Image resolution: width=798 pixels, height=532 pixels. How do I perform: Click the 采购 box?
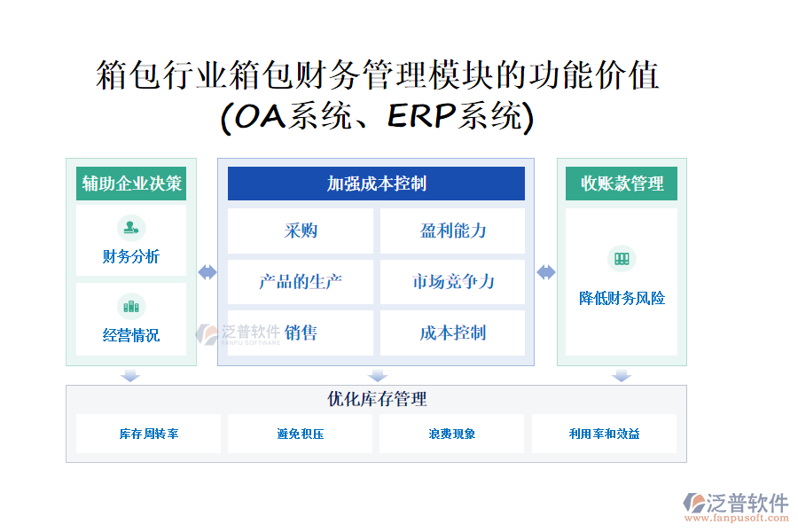[x=301, y=231]
